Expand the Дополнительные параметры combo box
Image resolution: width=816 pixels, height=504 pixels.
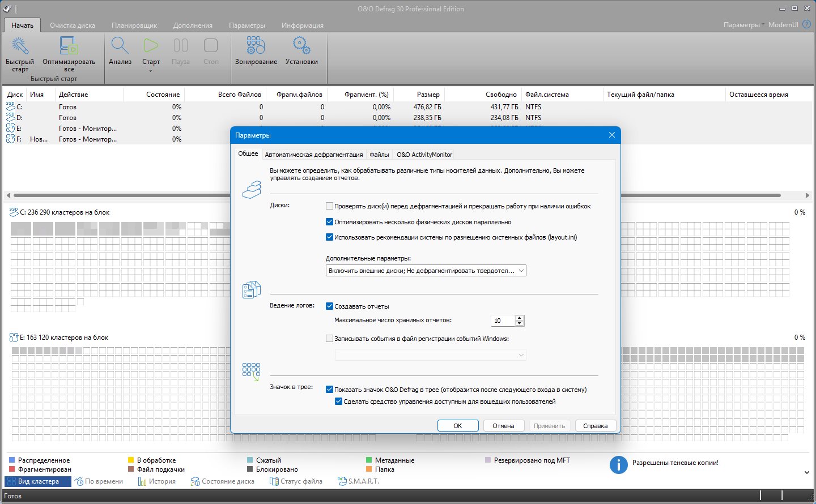pyautogui.click(x=426, y=271)
